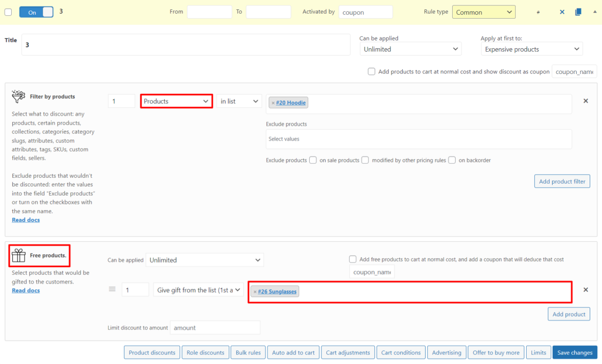Open the 'Give gift from the list' dropdown
Image resolution: width=602 pixels, height=364 pixels.
(x=198, y=290)
